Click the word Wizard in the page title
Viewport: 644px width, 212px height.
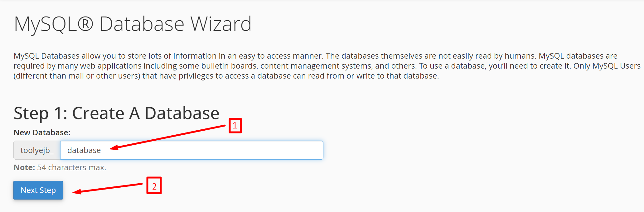[x=221, y=24]
